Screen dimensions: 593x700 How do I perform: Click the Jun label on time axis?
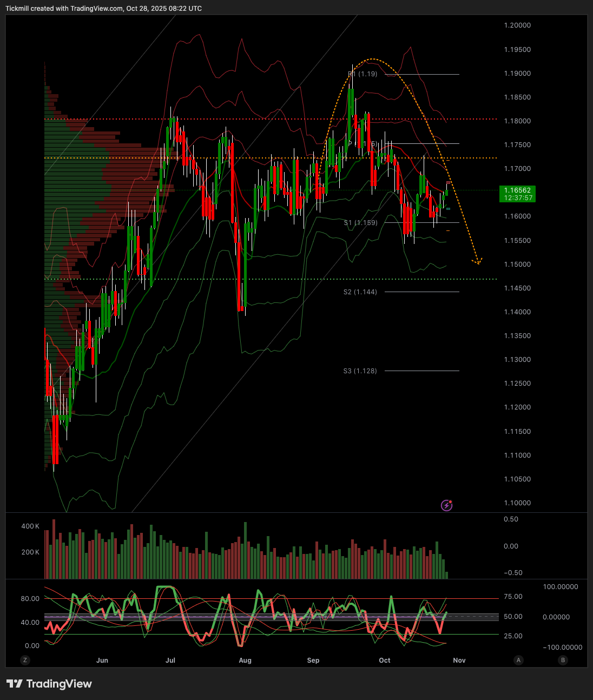pos(102,661)
